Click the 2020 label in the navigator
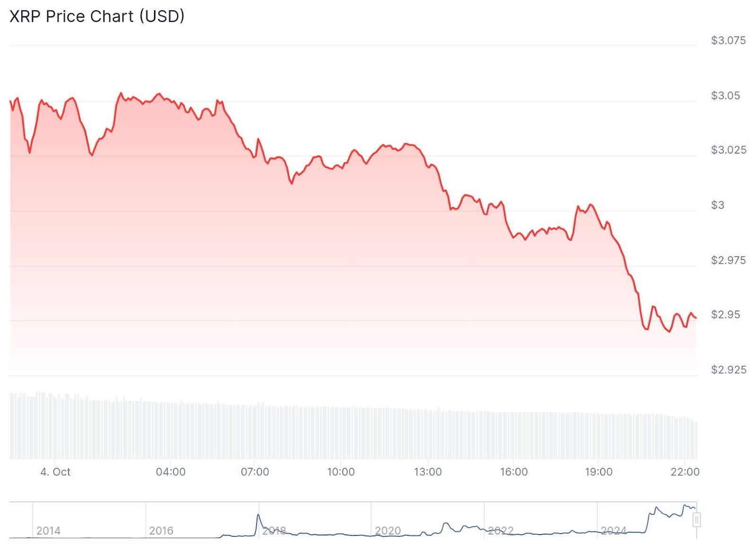This screenshot has width=756, height=552. (x=387, y=531)
